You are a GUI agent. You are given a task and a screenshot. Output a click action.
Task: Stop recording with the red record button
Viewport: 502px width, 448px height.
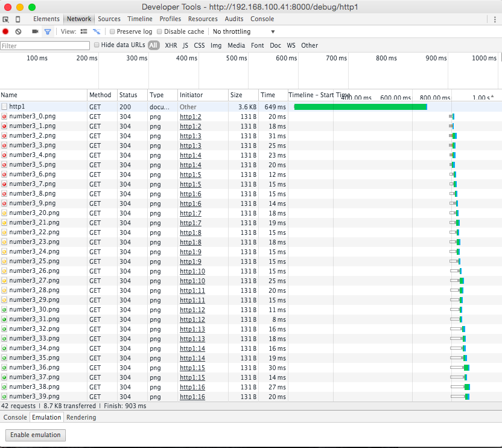[x=5, y=31]
